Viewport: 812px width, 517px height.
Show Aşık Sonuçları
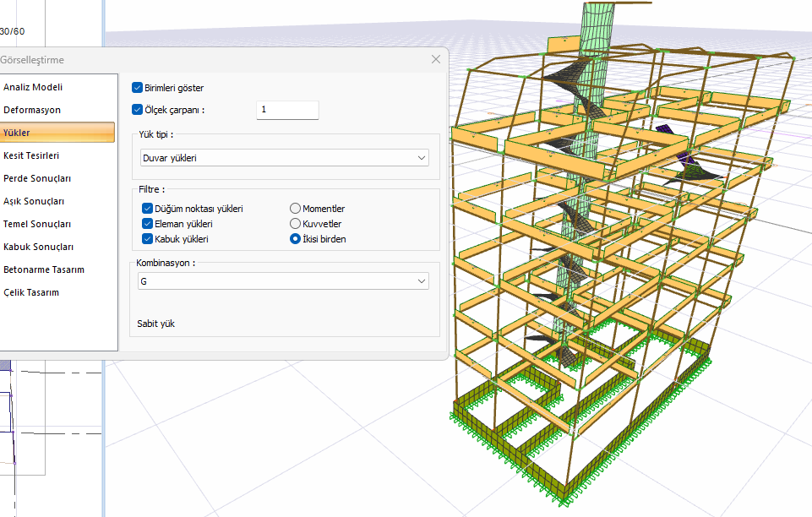[34, 201]
